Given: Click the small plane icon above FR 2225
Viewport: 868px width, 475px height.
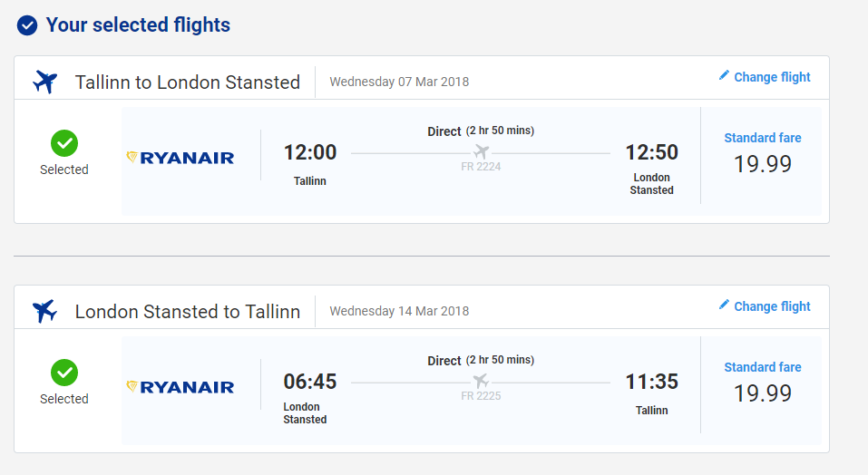Looking at the screenshot, I should click(481, 381).
